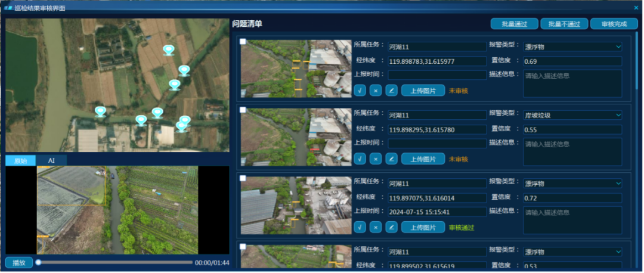
Task: Select the 原始 video tab
Action: coord(21,160)
